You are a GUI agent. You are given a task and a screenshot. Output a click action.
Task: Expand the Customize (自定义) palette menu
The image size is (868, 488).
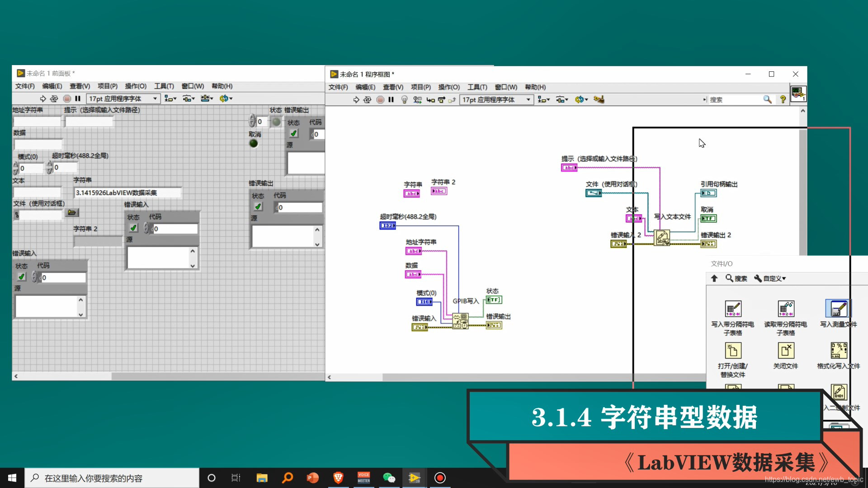[x=770, y=278]
